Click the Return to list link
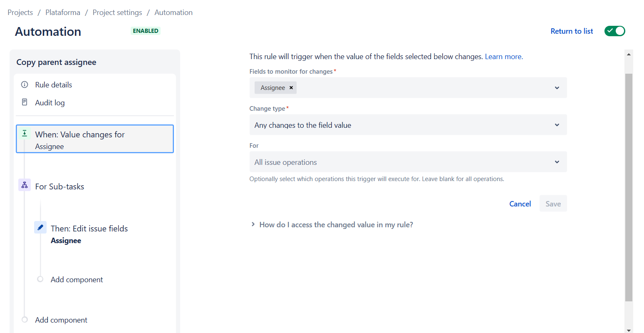This screenshot has height=333, width=644. [x=572, y=31]
